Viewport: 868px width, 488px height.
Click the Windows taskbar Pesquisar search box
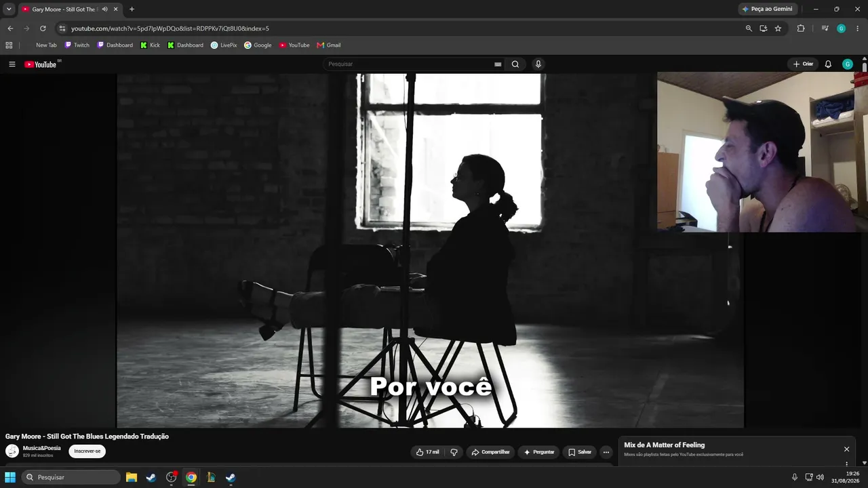71,477
